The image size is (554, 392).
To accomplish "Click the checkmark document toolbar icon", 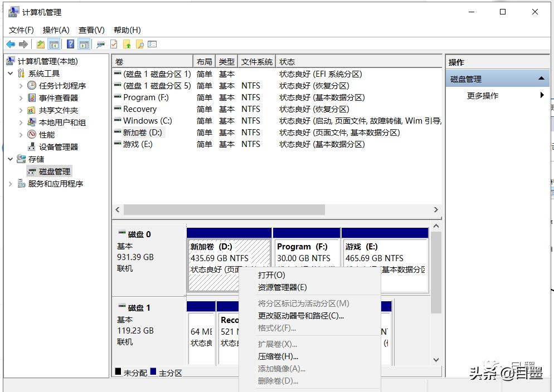I will pyautogui.click(x=113, y=44).
